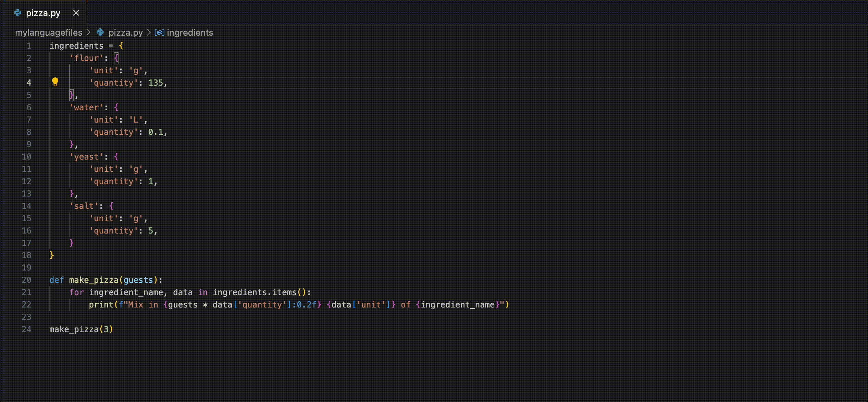
Task: Open pizza.py breadcrumb dropdown
Action: point(125,33)
